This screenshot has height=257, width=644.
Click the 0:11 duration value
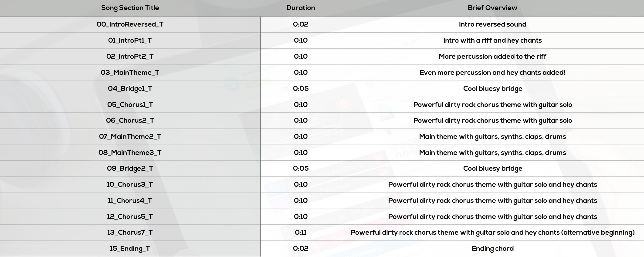tap(301, 233)
